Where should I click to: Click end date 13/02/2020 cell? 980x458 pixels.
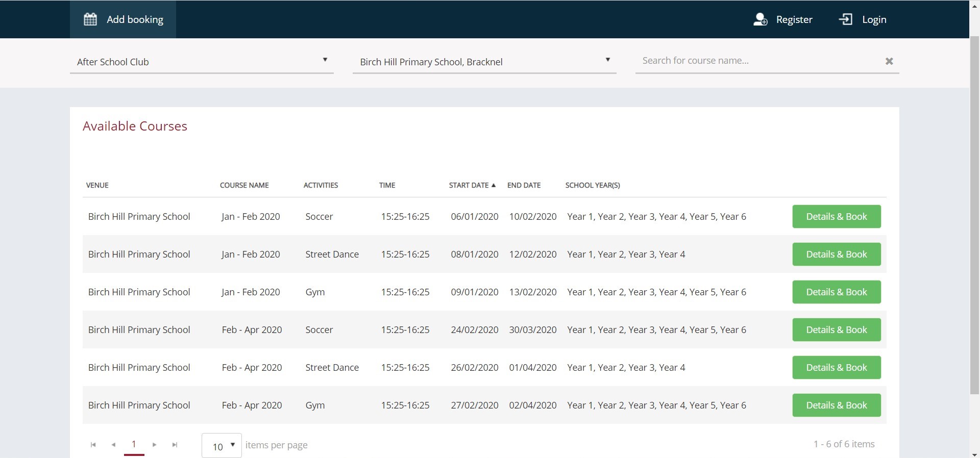coord(533,292)
